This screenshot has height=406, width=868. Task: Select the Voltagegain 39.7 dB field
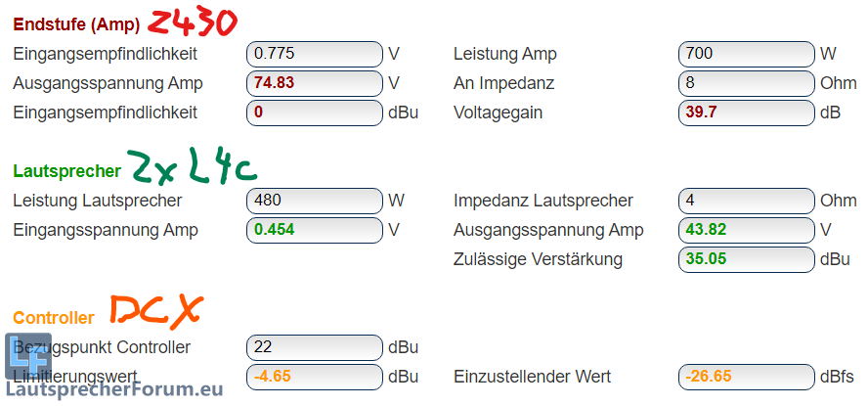click(746, 113)
